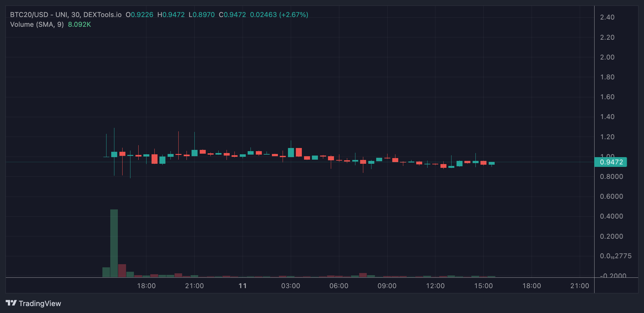644x313 pixels.
Task: Click the 11 date label on time axis
Action: [243, 286]
